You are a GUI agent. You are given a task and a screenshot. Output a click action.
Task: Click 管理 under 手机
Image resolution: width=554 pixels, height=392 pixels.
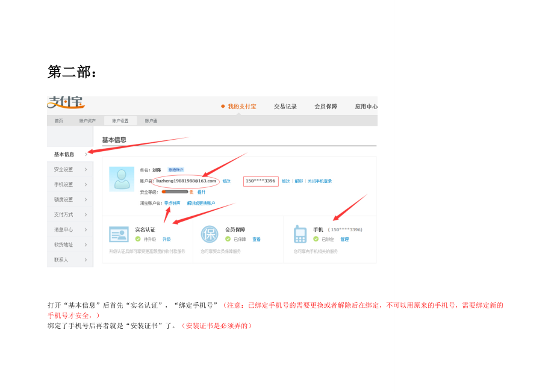pyautogui.click(x=344, y=239)
